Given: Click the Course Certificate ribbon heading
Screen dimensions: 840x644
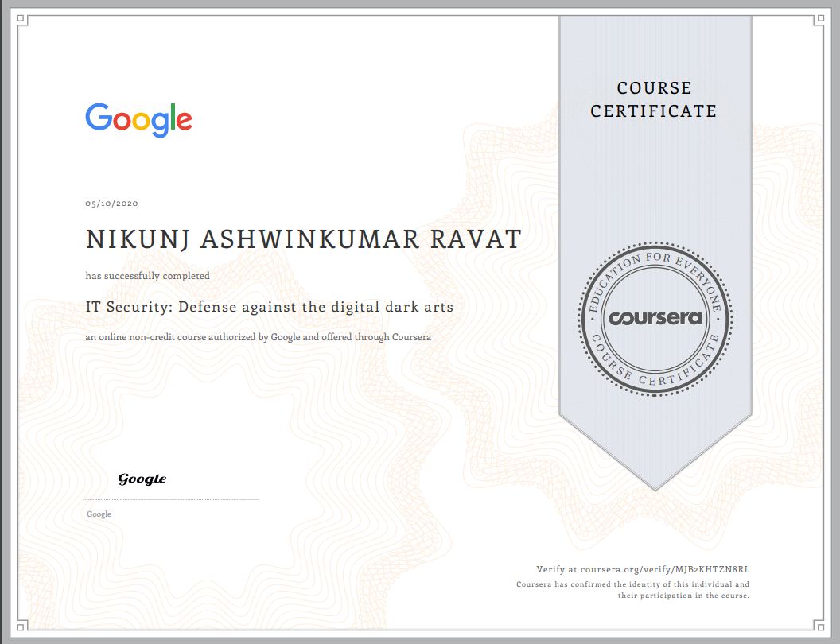Looking at the screenshot, I should pos(654,99).
